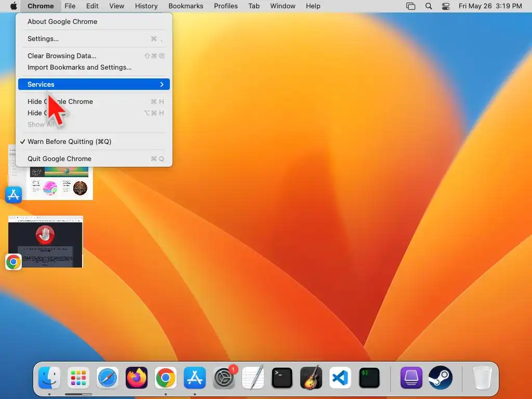Open Spotlight search in menu bar

point(429,6)
